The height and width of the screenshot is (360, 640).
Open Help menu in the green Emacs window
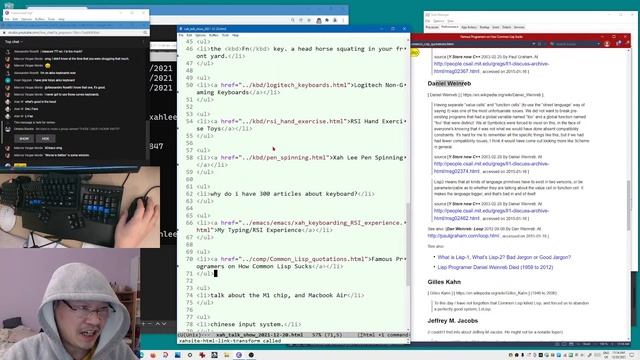235,35
